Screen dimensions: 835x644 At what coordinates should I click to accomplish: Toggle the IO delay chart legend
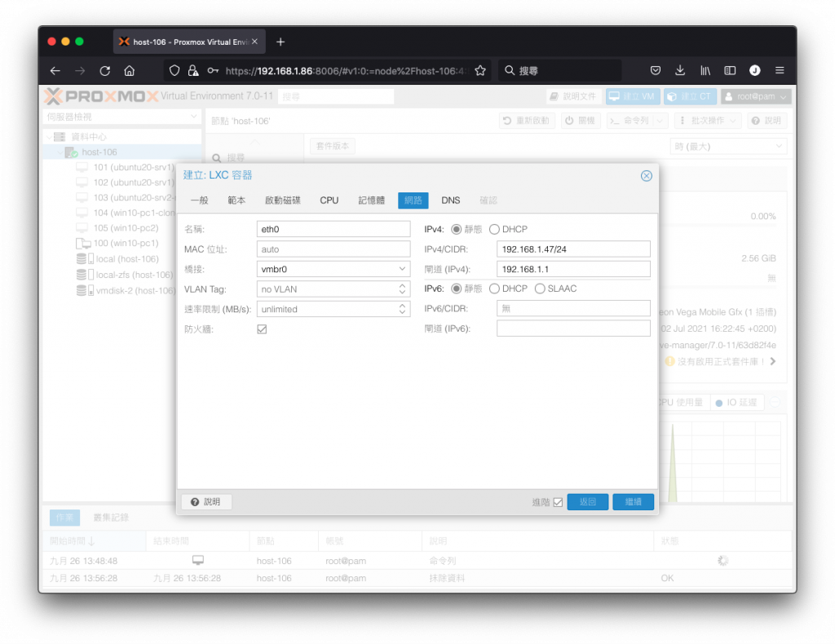coord(737,403)
